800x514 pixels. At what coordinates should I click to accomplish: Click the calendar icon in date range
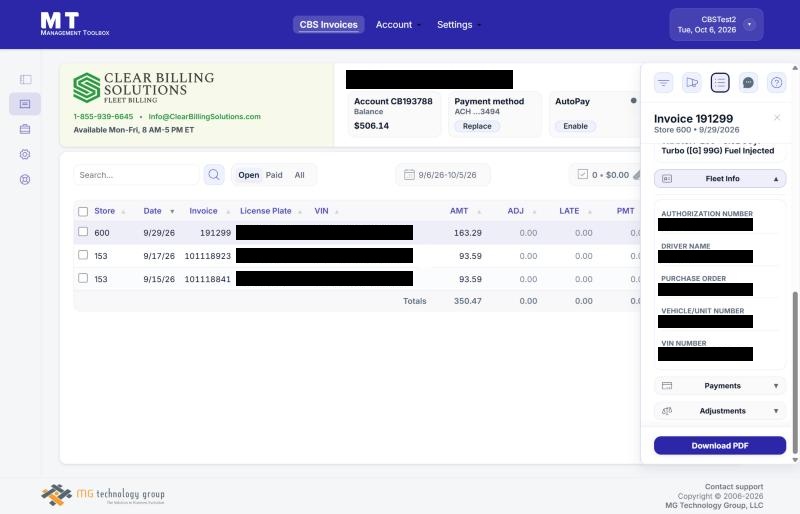[409, 175]
